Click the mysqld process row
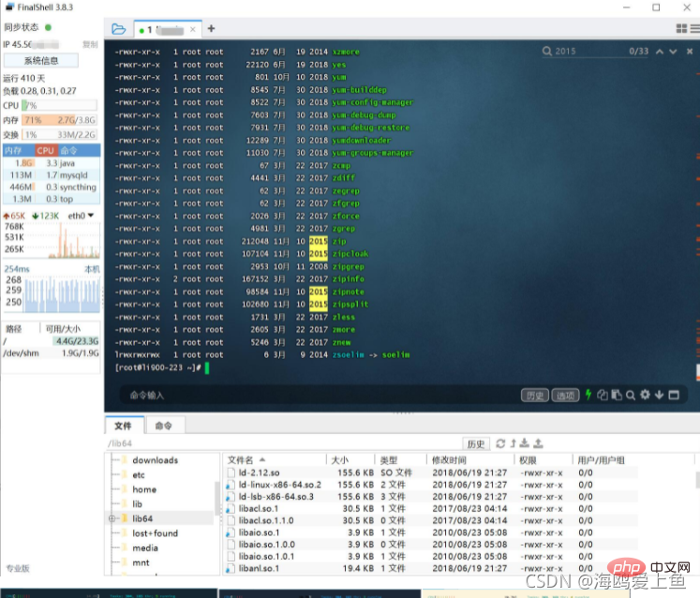 [52, 175]
